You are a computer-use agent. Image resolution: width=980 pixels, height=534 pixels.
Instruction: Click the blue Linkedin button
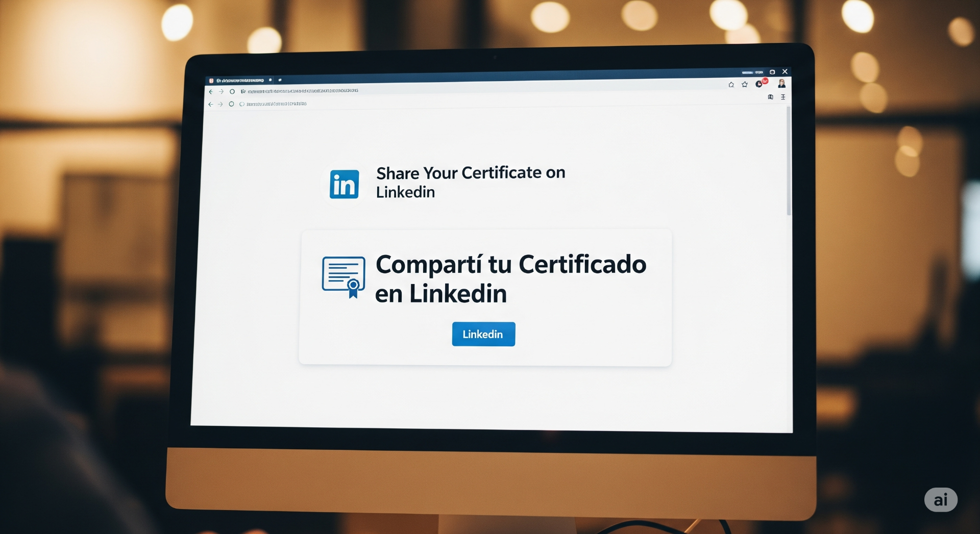[483, 334]
